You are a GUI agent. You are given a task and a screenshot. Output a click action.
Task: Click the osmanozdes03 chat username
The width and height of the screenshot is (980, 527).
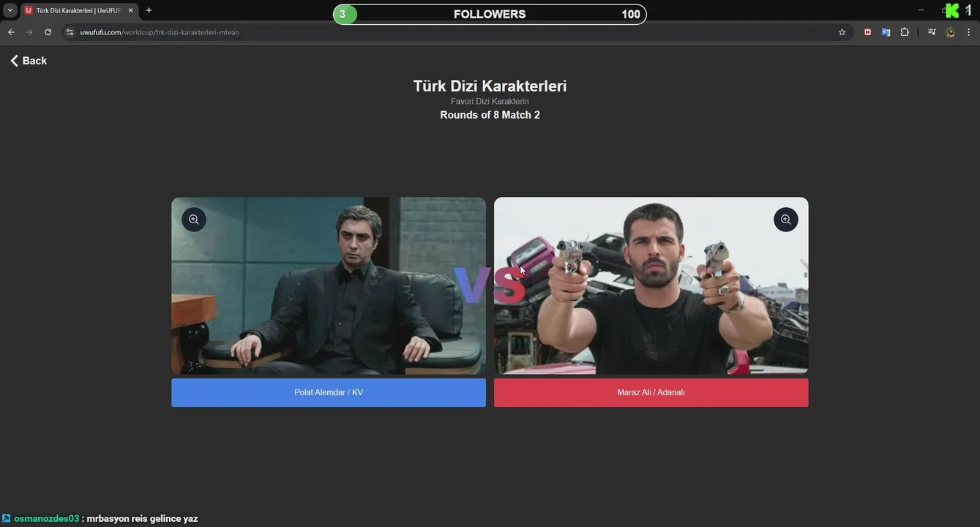point(46,518)
